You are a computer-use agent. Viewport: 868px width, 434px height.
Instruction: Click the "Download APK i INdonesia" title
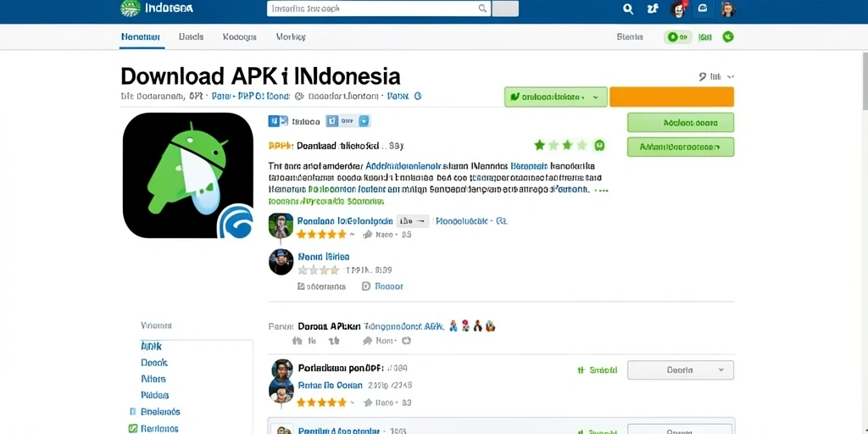pyautogui.click(x=260, y=75)
